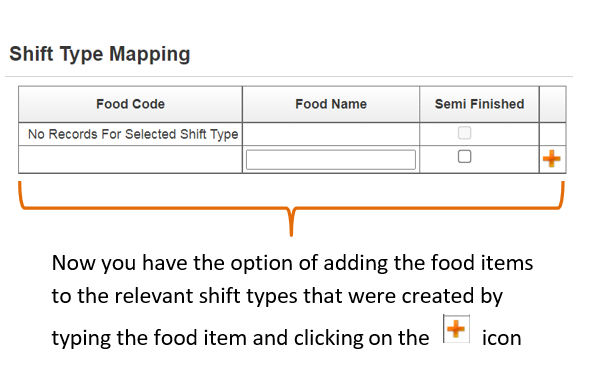Select the No Records For Selected Shift Type cell
The image size is (604, 383).
click(133, 134)
